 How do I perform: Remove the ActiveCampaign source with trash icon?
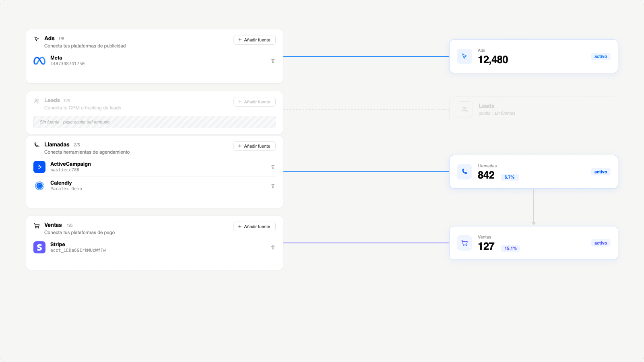[x=273, y=167]
